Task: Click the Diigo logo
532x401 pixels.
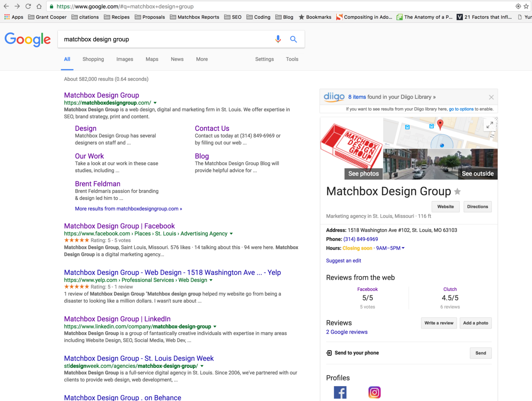Action: click(x=334, y=97)
